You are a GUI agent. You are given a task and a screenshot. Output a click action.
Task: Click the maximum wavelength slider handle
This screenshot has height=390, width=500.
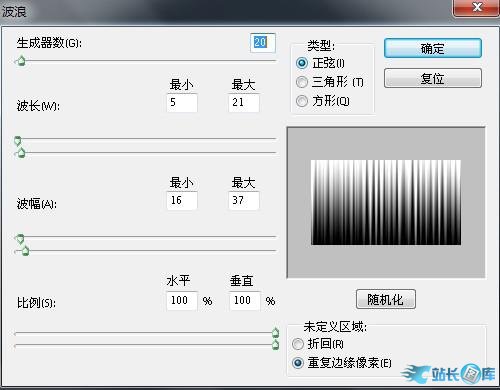21,152
